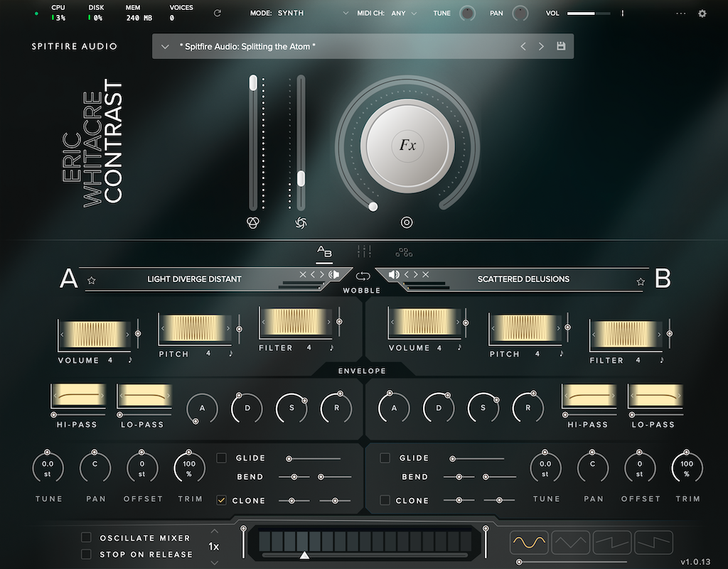Uncheck CLONE for layer A
The image size is (728, 569).
(x=222, y=500)
